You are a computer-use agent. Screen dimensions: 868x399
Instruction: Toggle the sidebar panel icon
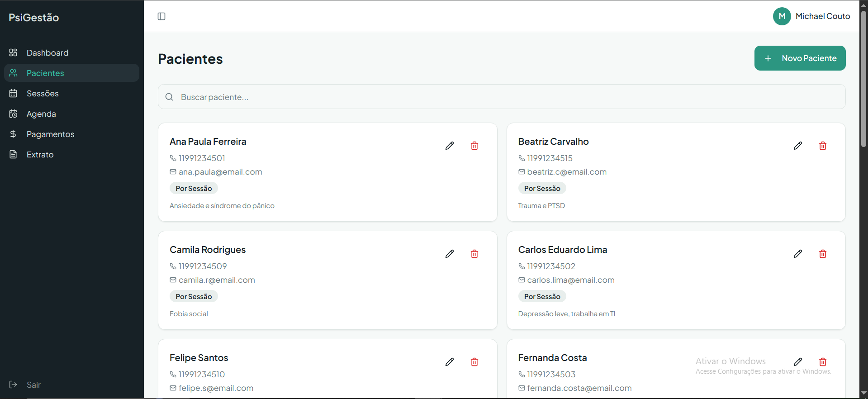coord(161,16)
